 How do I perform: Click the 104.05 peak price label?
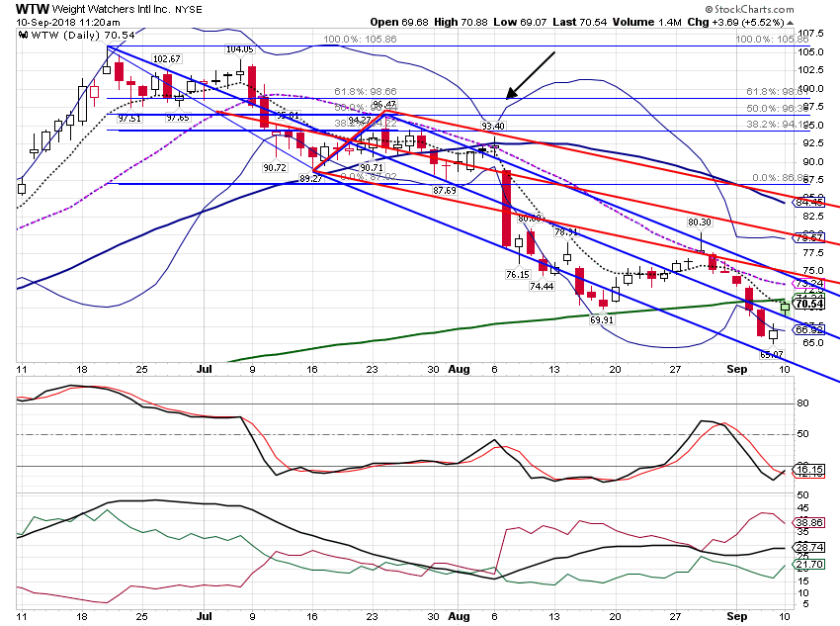point(239,49)
